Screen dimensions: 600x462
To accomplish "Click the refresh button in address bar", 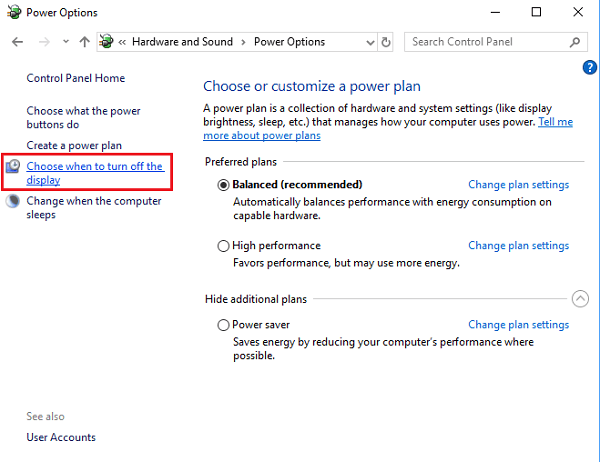I will [x=387, y=42].
